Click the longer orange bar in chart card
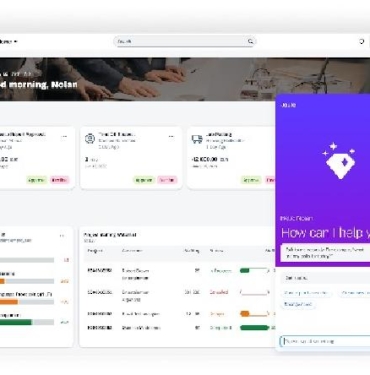 pyautogui.click(x=9, y=302)
